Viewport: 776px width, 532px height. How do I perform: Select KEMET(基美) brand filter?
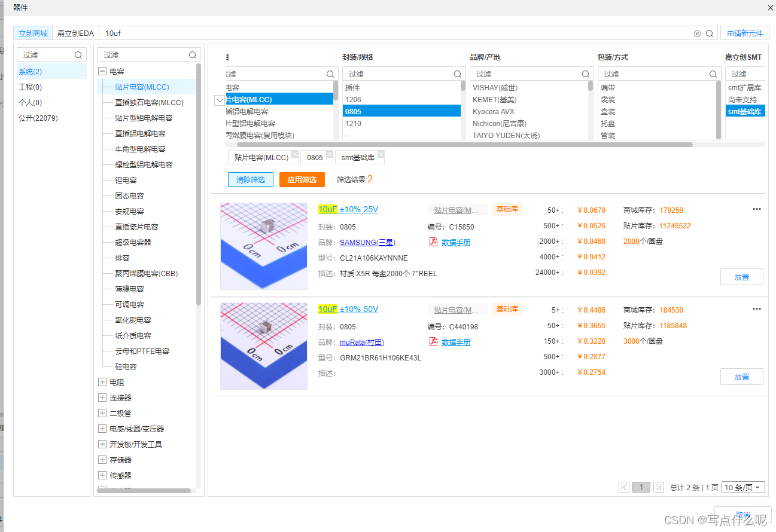[x=495, y=100]
